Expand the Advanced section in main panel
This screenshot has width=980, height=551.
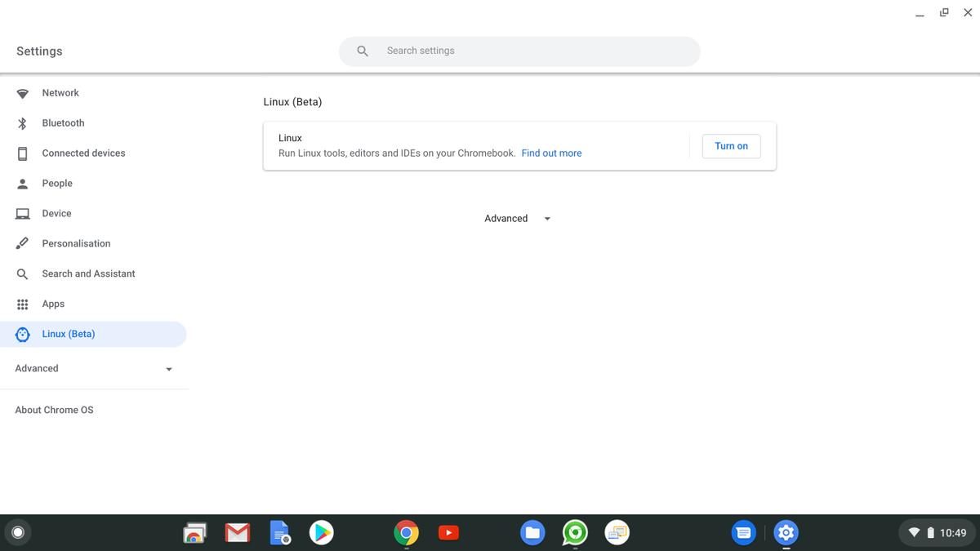[x=519, y=219]
